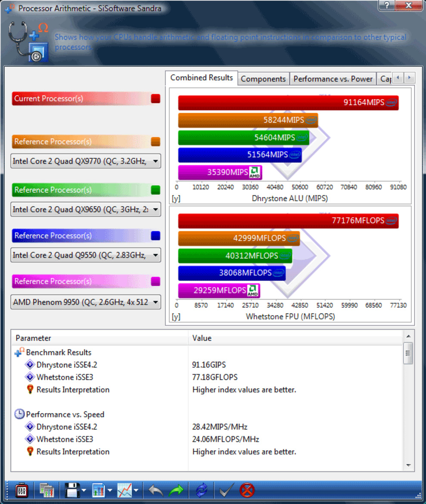
Task: Open the Intel Core 2 Quad QX9770 dropdown
Action: pos(86,161)
